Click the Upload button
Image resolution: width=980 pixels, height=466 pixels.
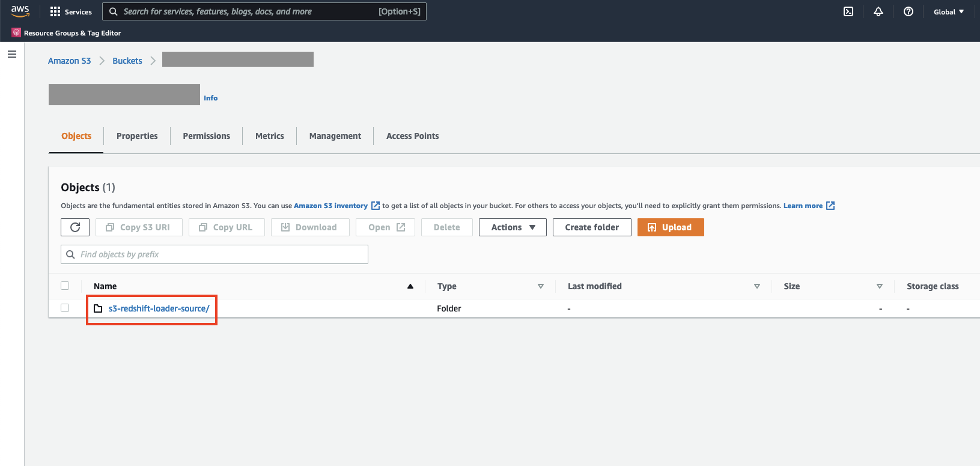pos(671,227)
